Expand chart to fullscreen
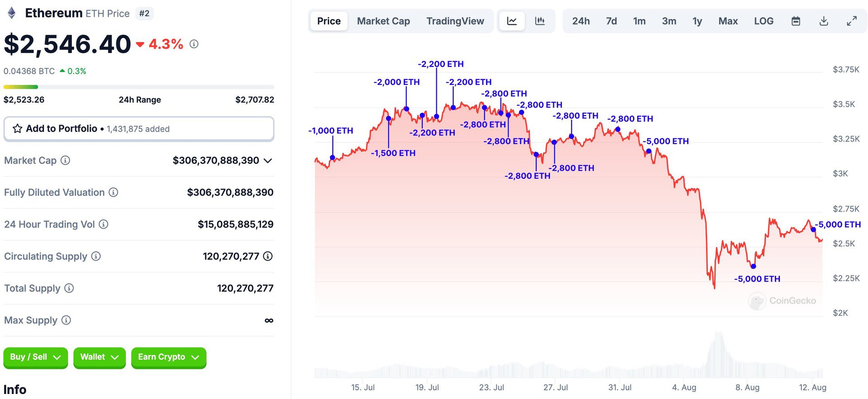Viewport: 868px width, 399px height. 852,21
